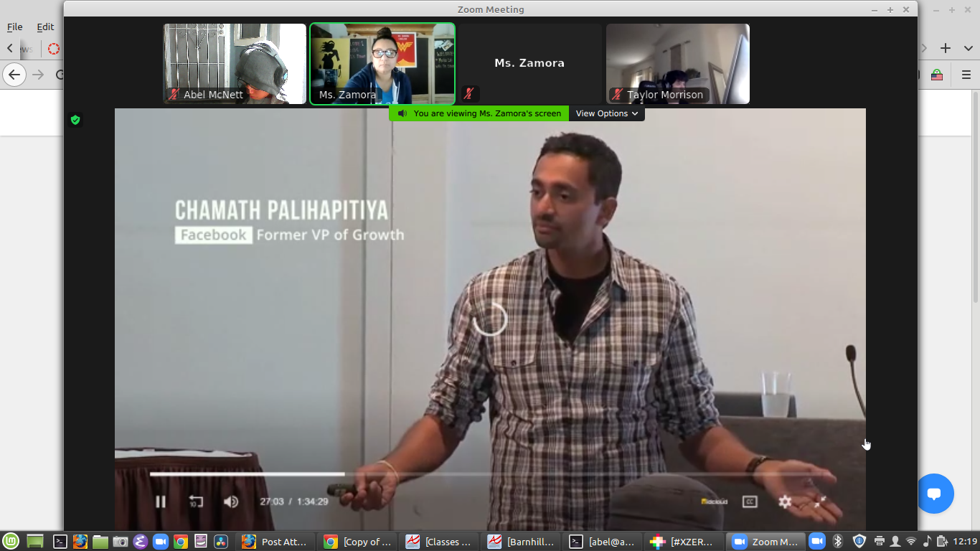The height and width of the screenshot is (551, 980).
Task: Open file manager folder icon
Action: 100,542
